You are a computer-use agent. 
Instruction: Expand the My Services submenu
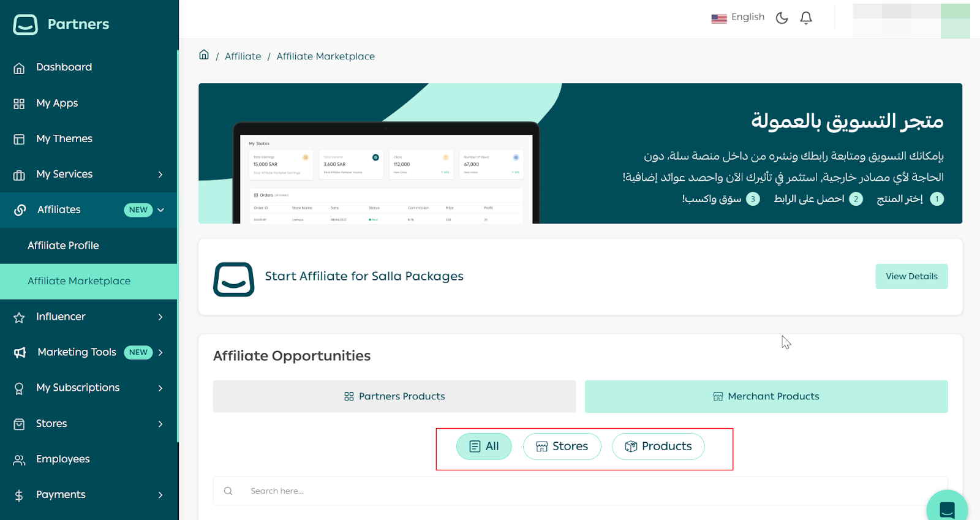point(160,175)
